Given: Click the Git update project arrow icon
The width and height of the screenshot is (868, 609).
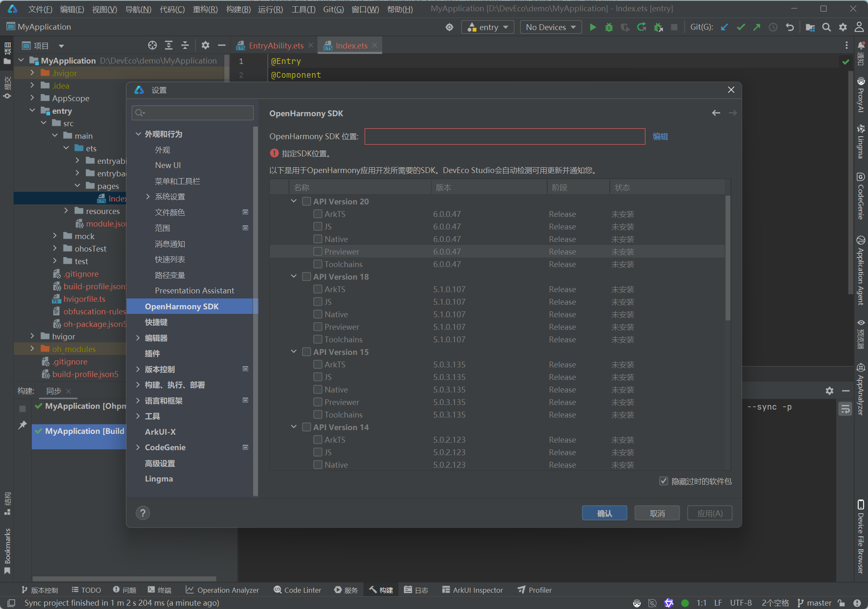Looking at the screenshot, I should (x=725, y=27).
